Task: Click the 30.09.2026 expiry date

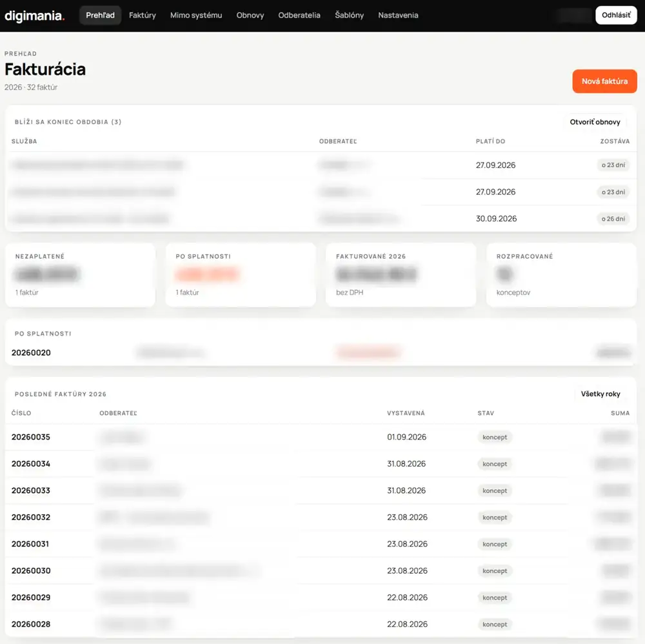Action: click(x=496, y=219)
